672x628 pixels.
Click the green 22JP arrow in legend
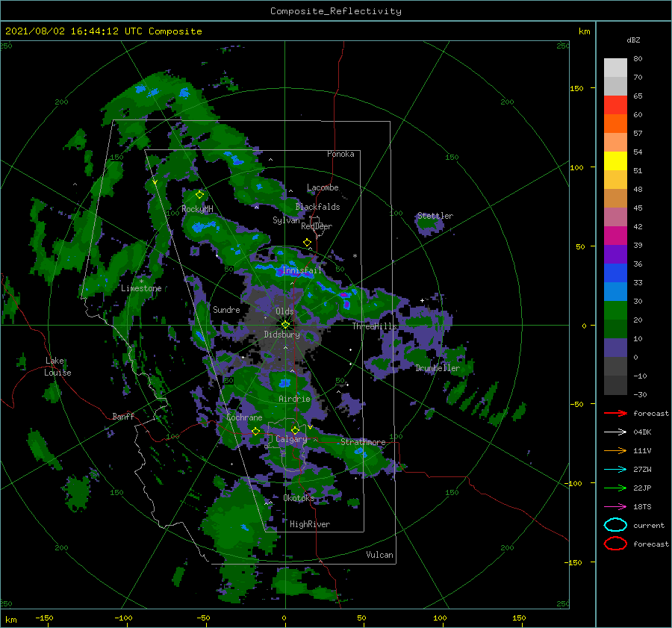[615, 488]
